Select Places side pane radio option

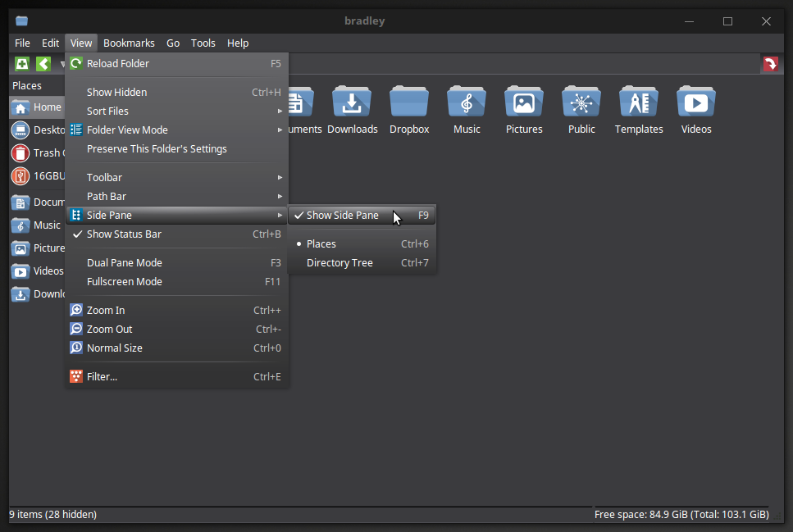click(x=321, y=243)
